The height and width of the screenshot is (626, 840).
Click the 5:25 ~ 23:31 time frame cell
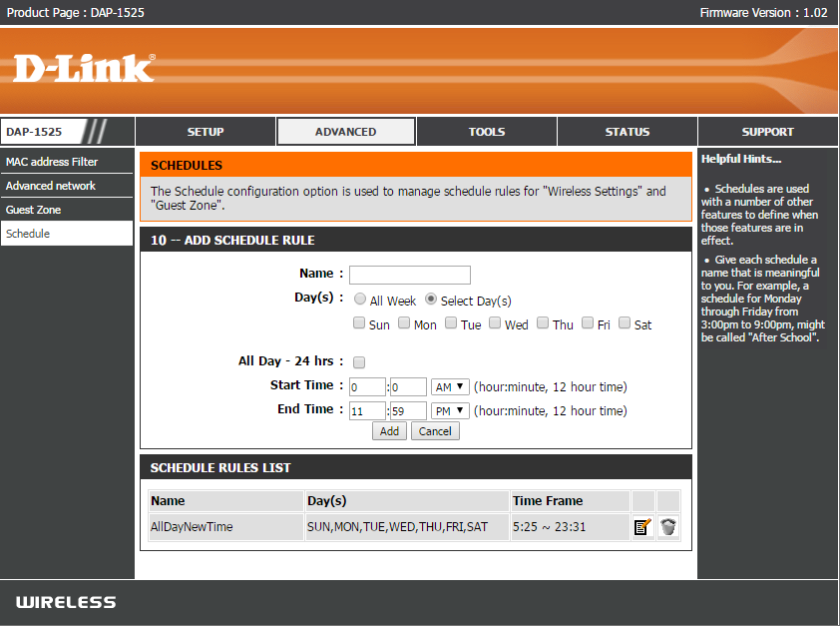coord(570,527)
